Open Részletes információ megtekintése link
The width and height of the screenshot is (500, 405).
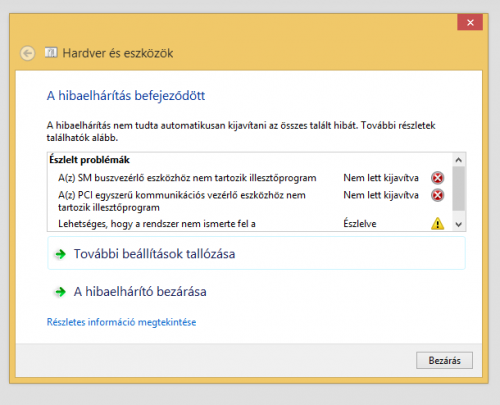[121, 322]
